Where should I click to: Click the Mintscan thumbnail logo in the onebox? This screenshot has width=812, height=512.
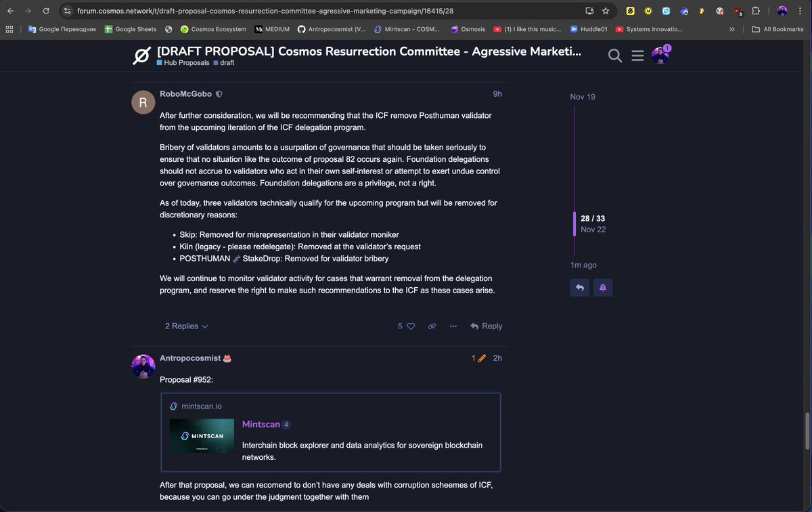[x=201, y=438]
